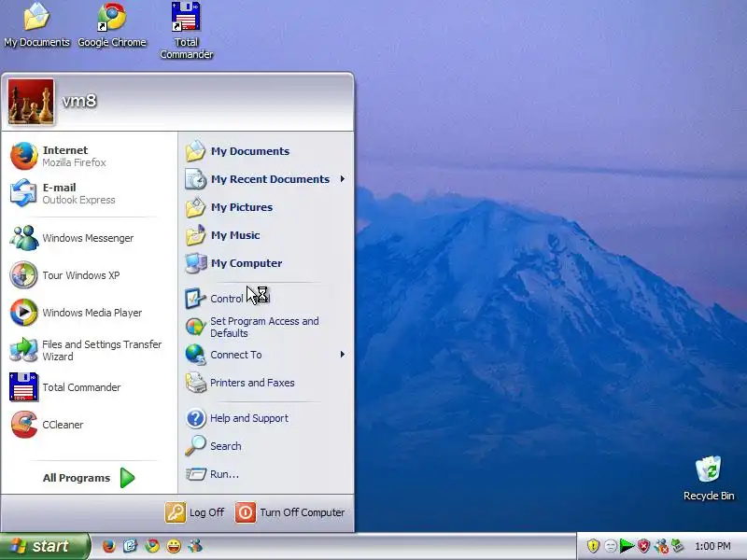
Task: Expand My Recent Documents submenu arrow
Action: 343,179
